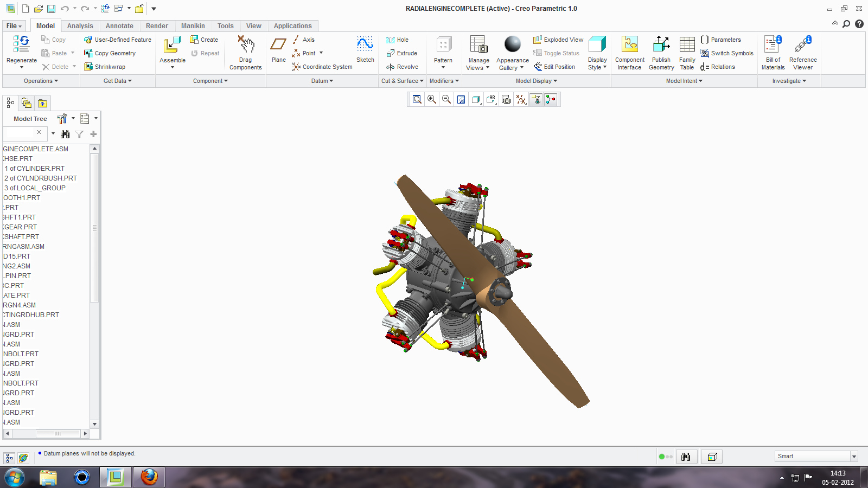This screenshot has height=488, width=868.
Task: Open Display Style shaded cube
Action: click(597, 44)
